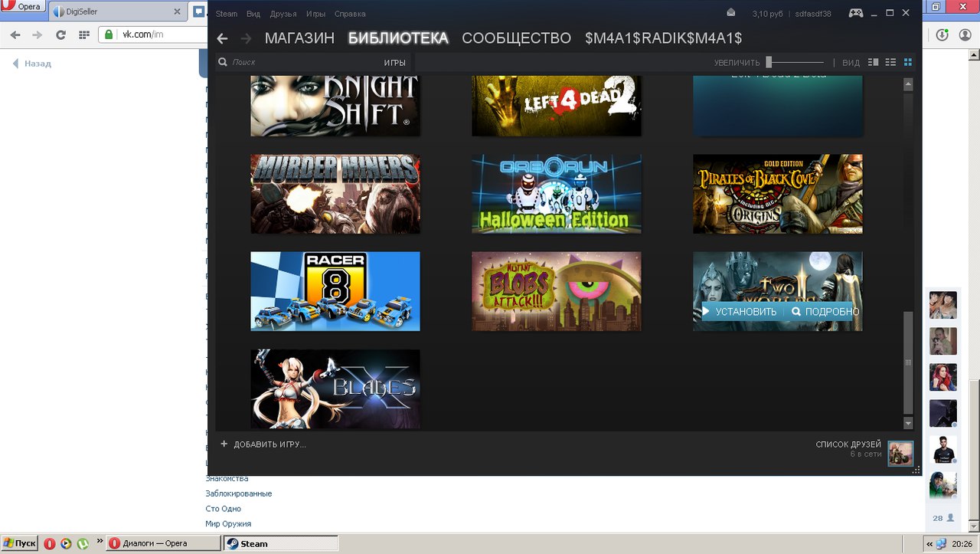Click the magnifier icon in library search
Image resolution: width=980 pixels, height=554 pixels.
click(223, 62)
